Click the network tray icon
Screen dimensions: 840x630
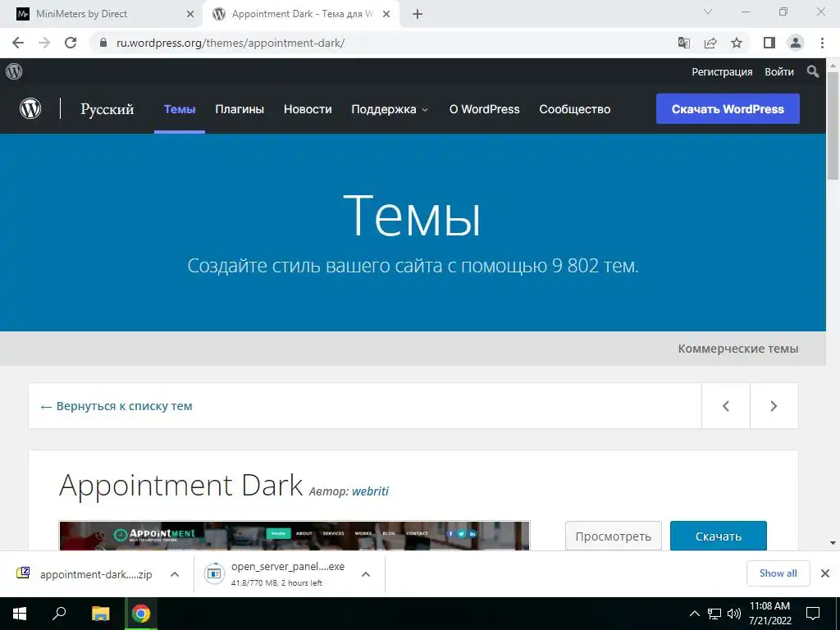pyautogui.click(x=714, y=614)
